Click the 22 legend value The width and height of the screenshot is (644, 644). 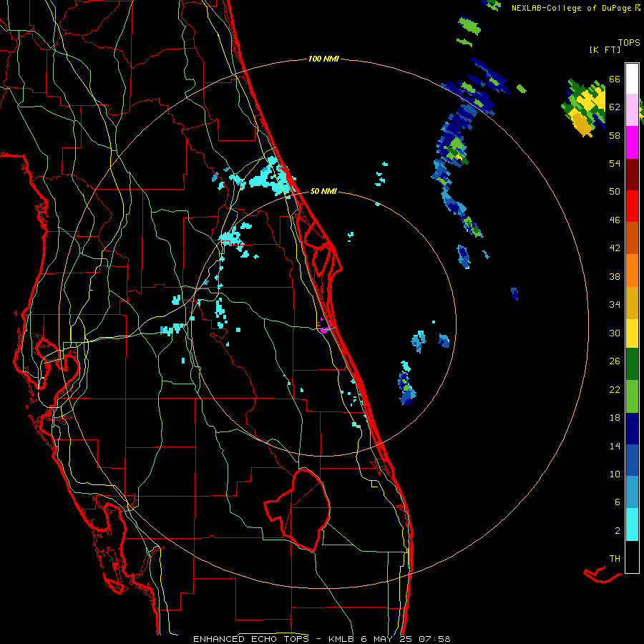click(x=615, y=389)
